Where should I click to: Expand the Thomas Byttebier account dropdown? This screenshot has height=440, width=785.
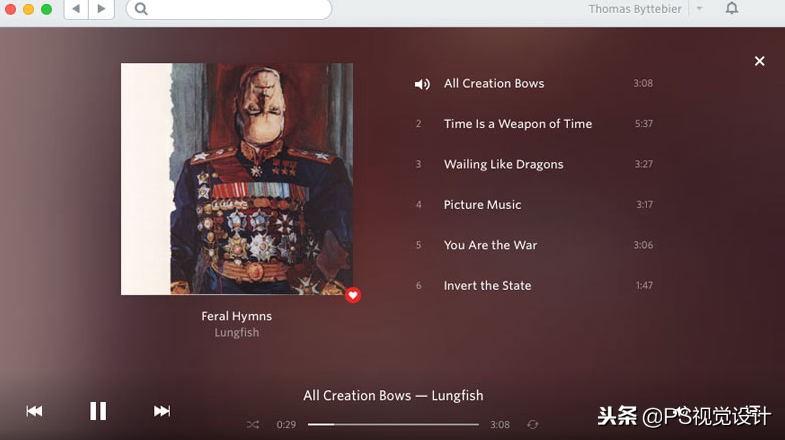point(699,9)
